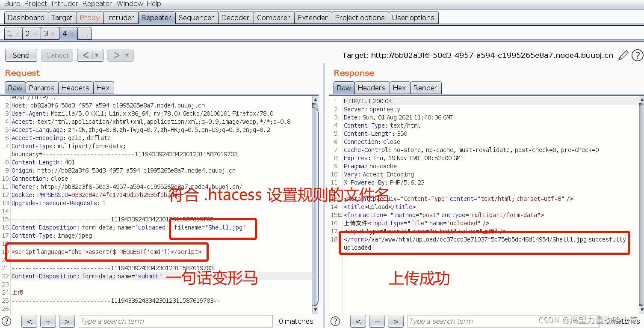This screenshot has height=328, width=644.
Task: Open the back history dropdown arrow
Action: coord(98,55)
